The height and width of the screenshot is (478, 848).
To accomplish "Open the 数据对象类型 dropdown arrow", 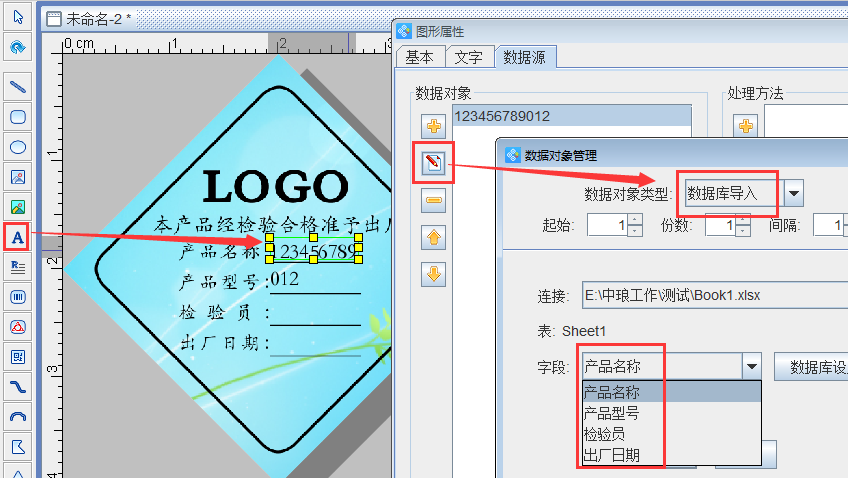I will click(794, 193).
